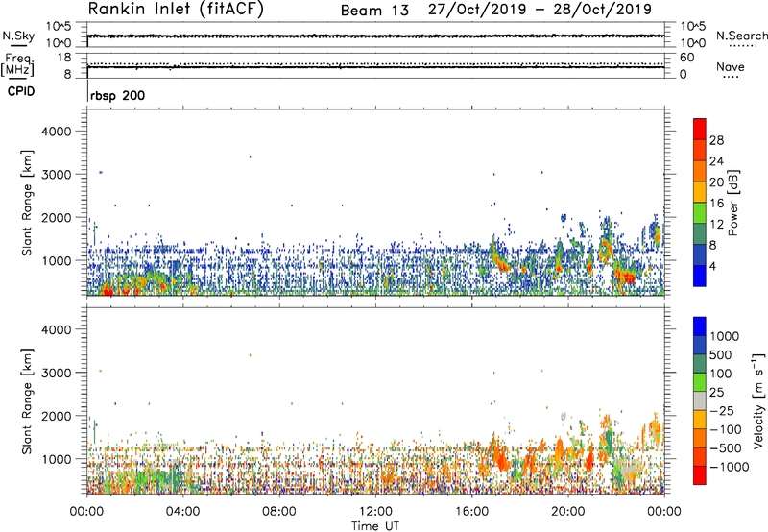Click the power panel 'Slant Range [km]' label
Screen dimensions: 768x532
click(x=27, y=203)
